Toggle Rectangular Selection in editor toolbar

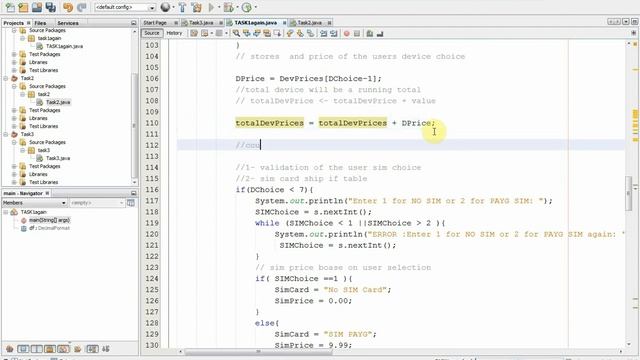pyautogui.click(x=277, y=33)
